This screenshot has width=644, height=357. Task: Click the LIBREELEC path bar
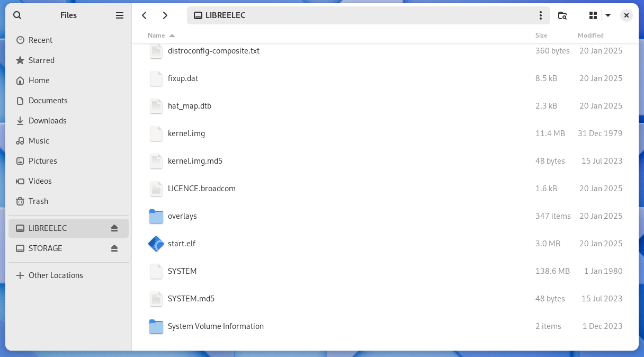[360, 15]
